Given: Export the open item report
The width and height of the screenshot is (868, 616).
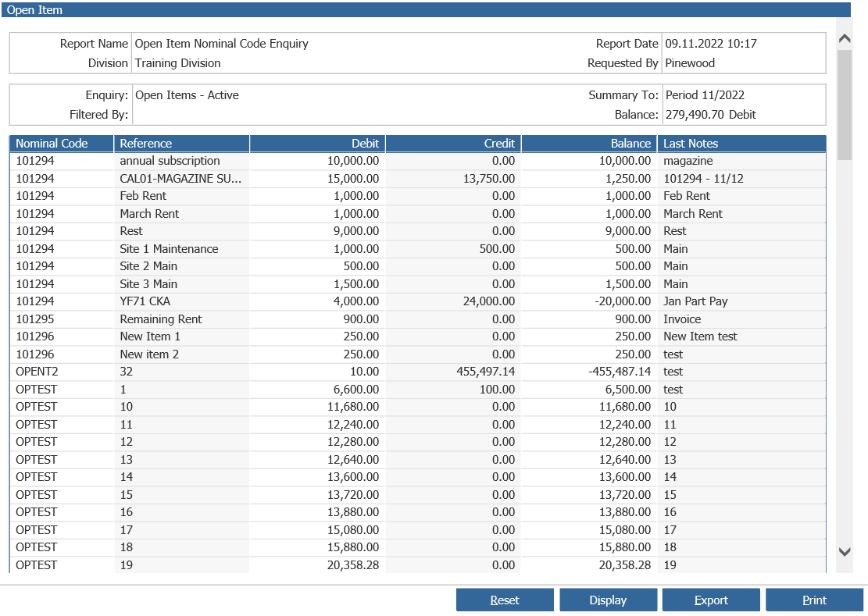Looking at the screenshot, I should (x=710, y=600).
